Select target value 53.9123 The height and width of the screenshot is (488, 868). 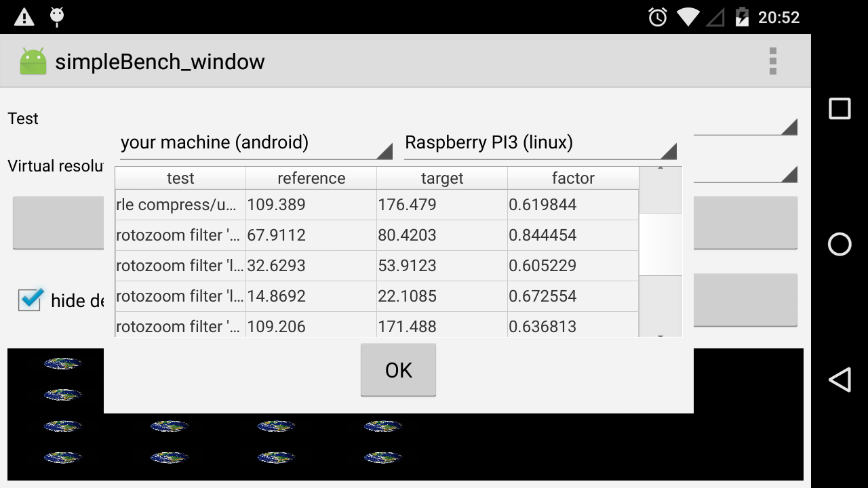click(442, 266)
